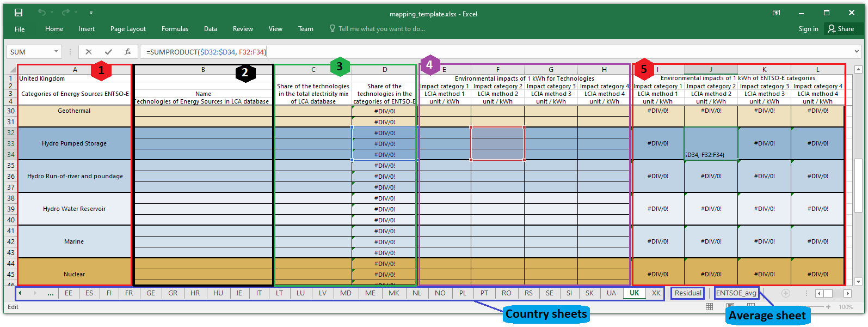Confirm formula with checkmark icon
The width and height of the screenshot is (868, 327).
[108, 52]
